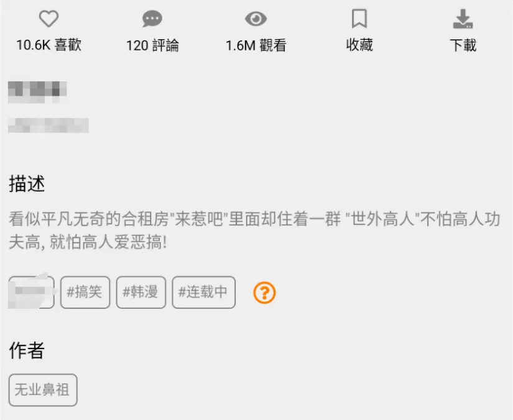513x420 pixels.
Task: Click the 1.6M 觀看 counter
Action: click(x=256, y=45)
